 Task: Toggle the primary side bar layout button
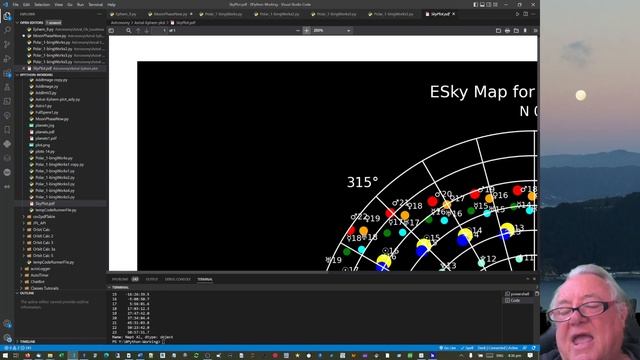click(x=476, y=4)
